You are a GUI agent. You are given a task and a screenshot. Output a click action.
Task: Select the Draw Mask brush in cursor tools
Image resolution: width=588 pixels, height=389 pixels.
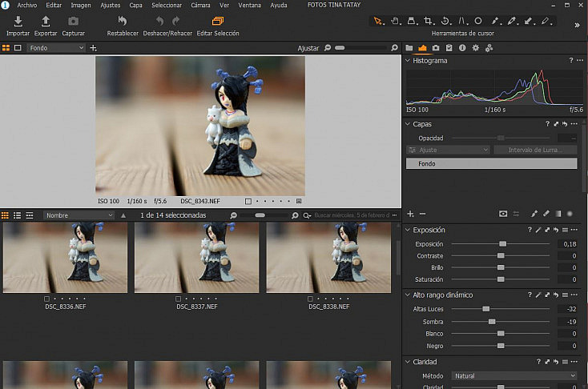coord(495,21)
